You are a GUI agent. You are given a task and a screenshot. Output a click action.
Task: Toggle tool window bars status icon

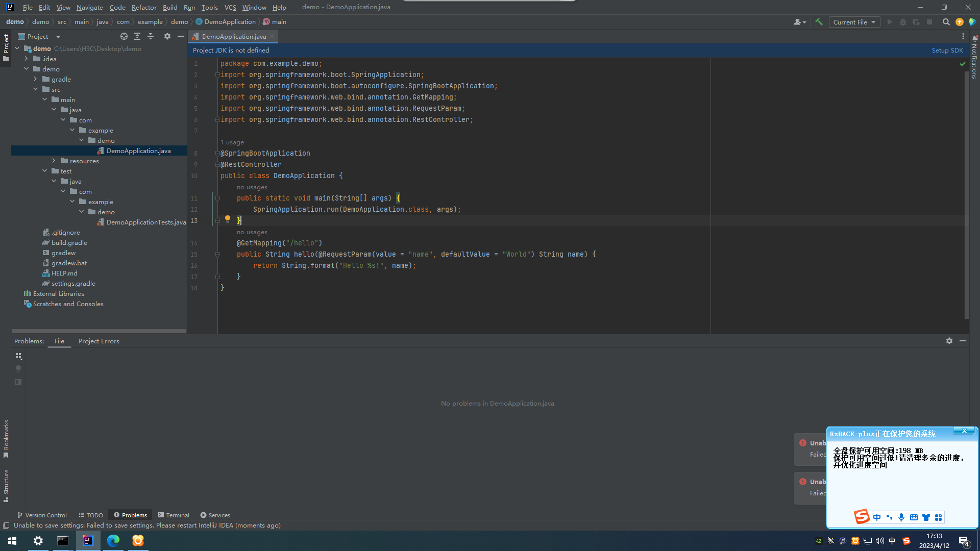tap(6, 525)
